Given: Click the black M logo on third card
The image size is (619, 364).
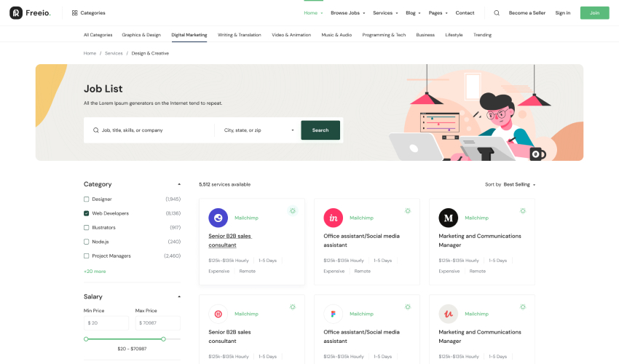Looking at the screenshot, I should [x=448, y=218].
